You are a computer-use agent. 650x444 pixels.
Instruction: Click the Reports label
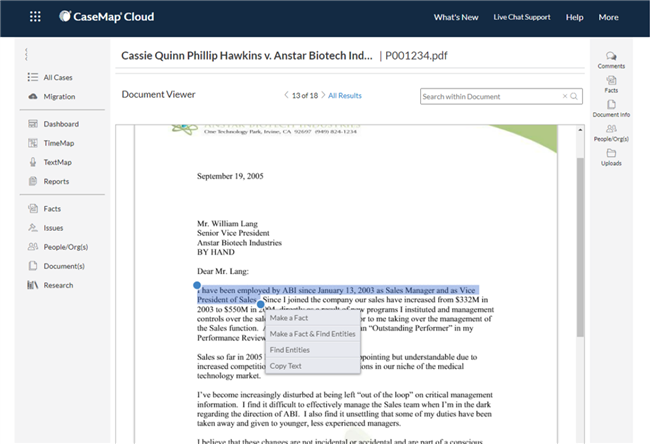[56, 181]
